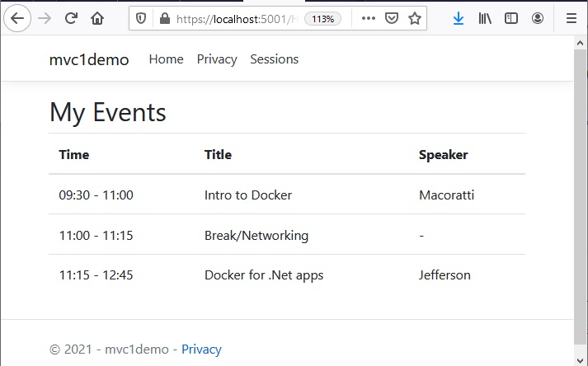This screenshot has width=588, height=366.
Task: Open tracking protection shield icon
Action: click(141, 18)
